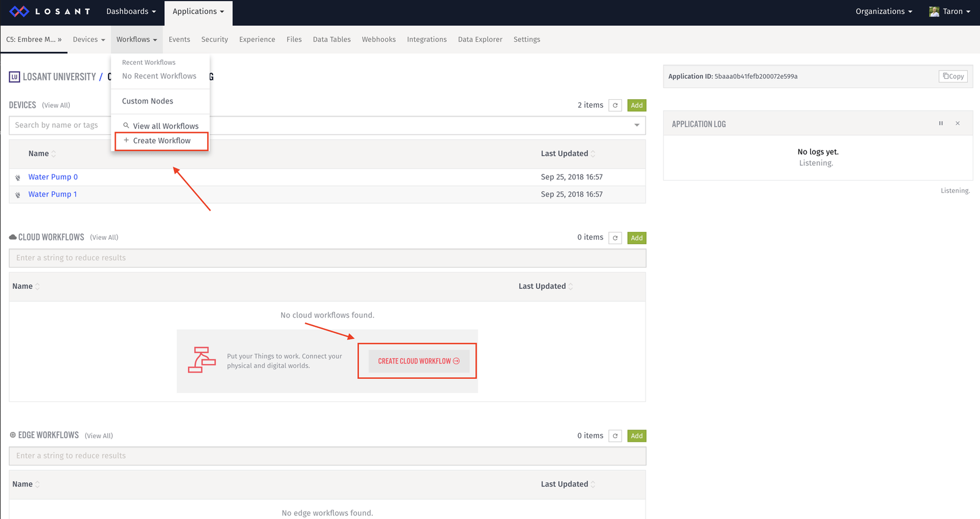Close the Application Log panel
980x519 pixels.
coord(957,124)
